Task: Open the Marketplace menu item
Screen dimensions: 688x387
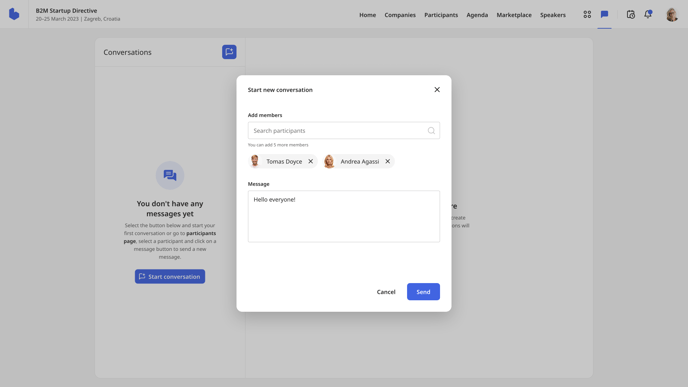Action: tap(514, 15)
